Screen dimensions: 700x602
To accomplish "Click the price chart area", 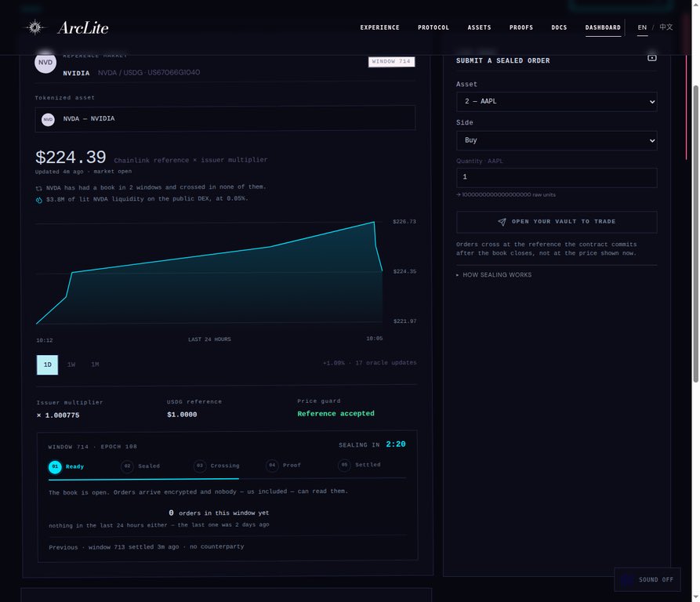I will tap(209, 272).
